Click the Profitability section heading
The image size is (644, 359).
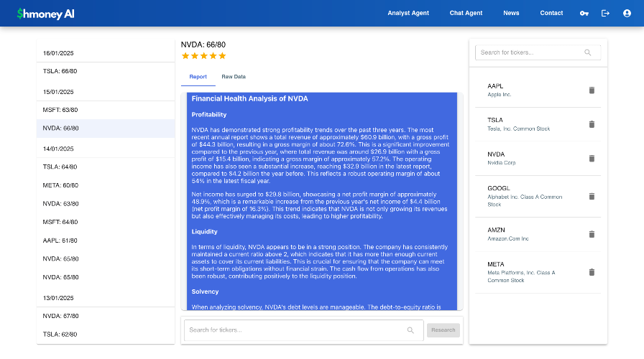pyautogui.click(x=209, y=115)
